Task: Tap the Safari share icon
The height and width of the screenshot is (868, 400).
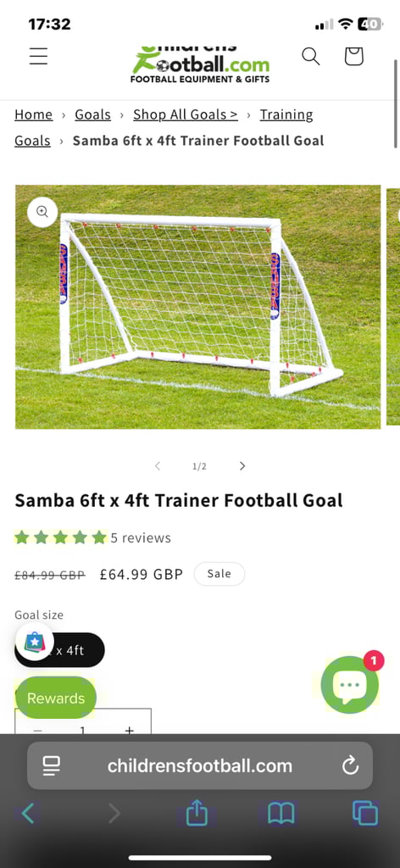Action: [x=197, y=813]
